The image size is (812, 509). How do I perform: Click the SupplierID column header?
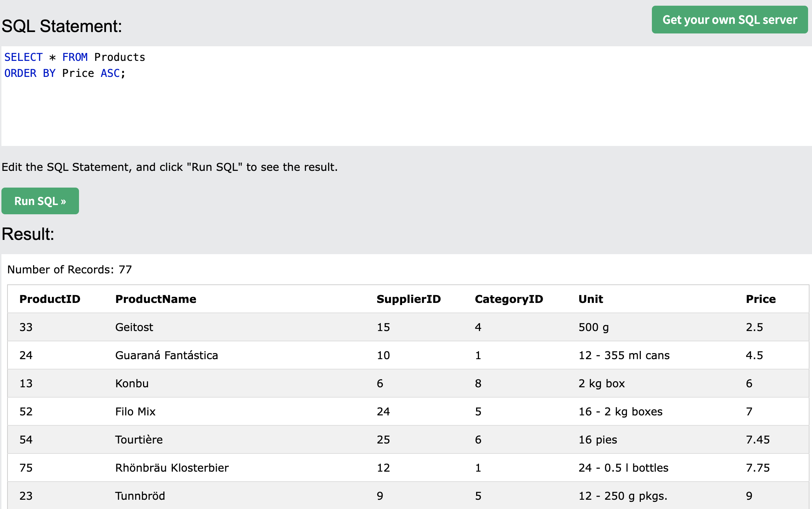tap(408, 299)
